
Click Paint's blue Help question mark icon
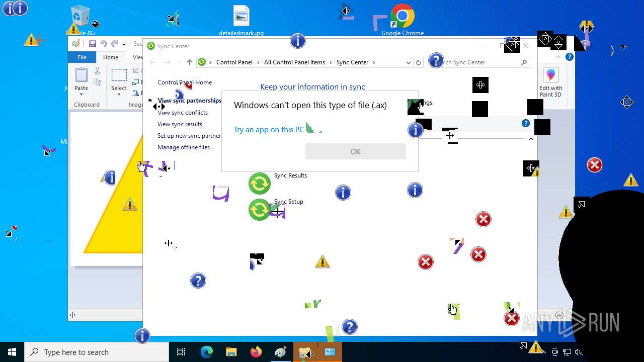(570, 57)
